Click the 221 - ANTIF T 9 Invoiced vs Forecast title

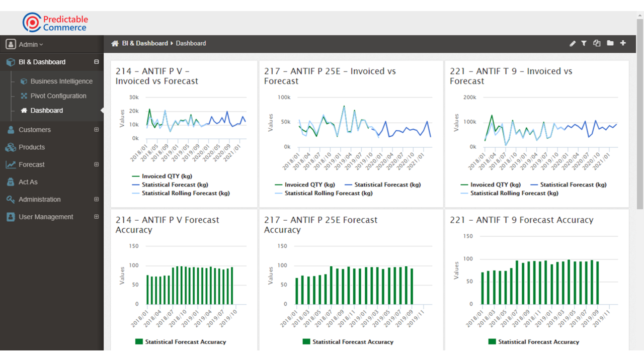(x=511, y=76)
